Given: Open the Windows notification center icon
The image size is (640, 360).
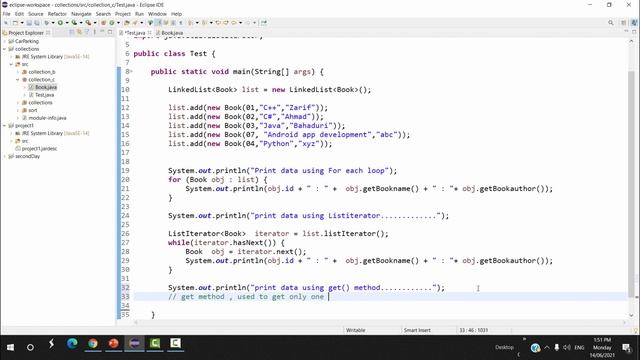Looking at the screenshot, I should [x=627, y=347].
